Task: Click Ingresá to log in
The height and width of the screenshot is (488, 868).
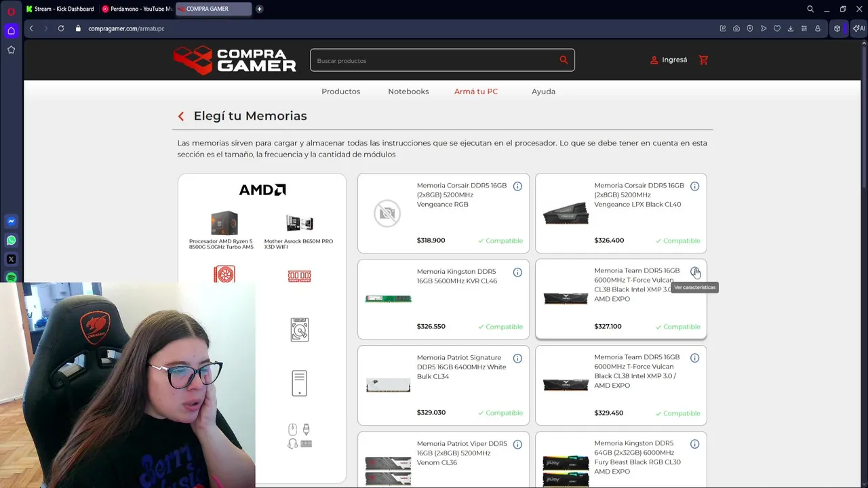Action: (669, 60)
